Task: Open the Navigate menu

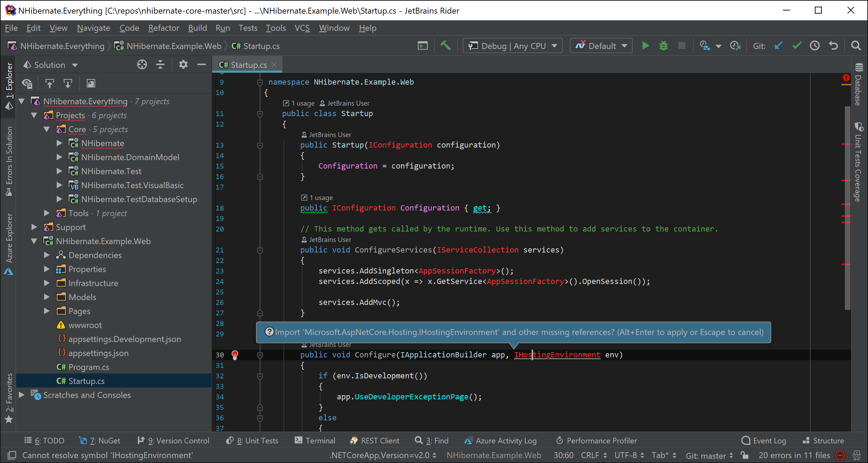Action: click(93, 28)
